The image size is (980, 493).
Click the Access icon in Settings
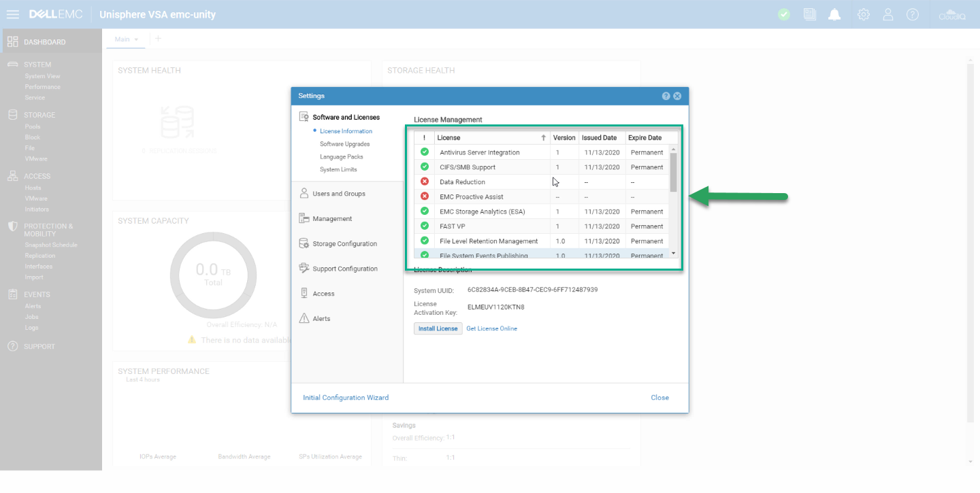coord(304,294)
